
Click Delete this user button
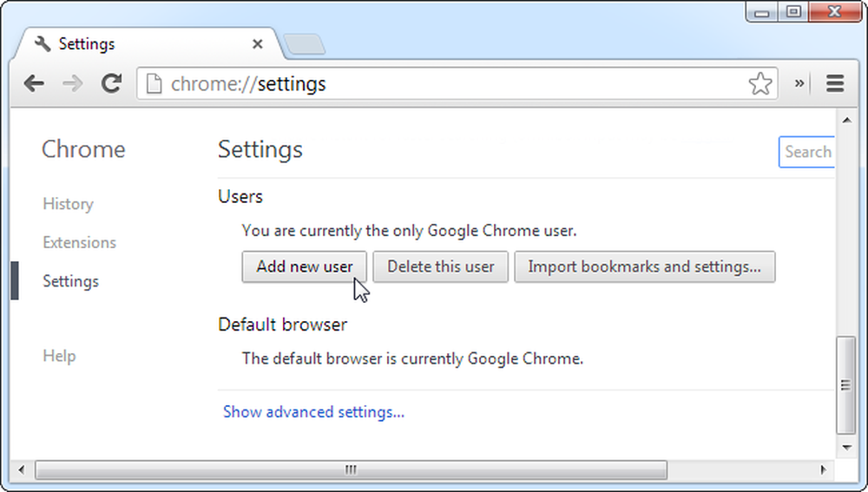pyautogui.click(x=440, y=266)
